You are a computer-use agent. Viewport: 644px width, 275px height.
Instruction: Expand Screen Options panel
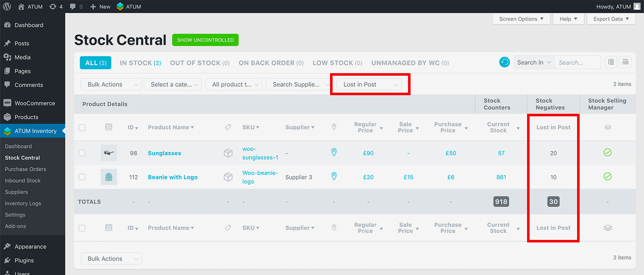522,19
